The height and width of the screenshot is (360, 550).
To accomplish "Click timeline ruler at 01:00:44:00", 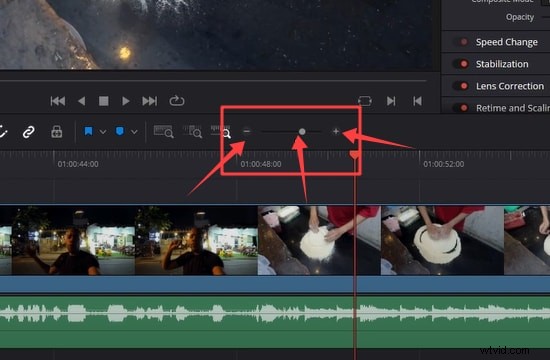I will coord(78,164).
